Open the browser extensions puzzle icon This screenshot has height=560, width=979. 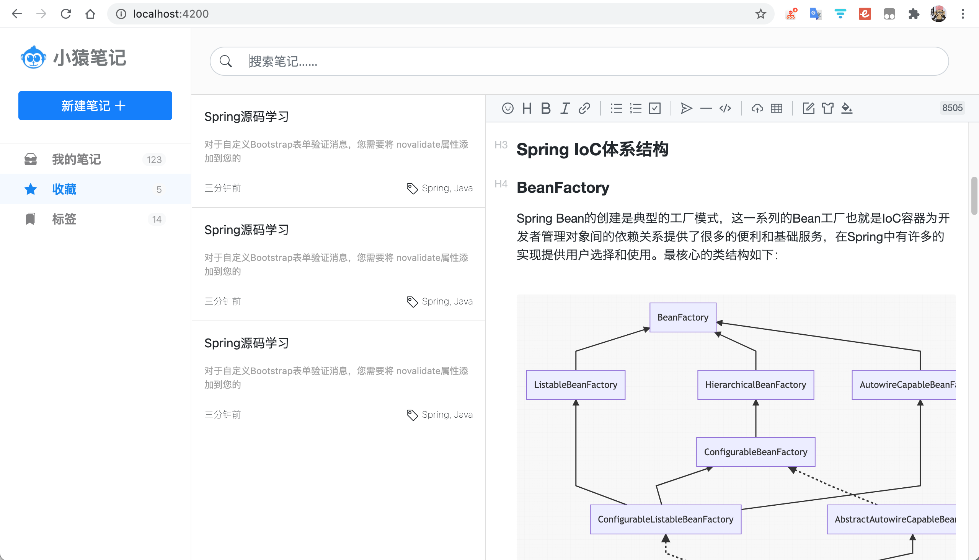914,14
